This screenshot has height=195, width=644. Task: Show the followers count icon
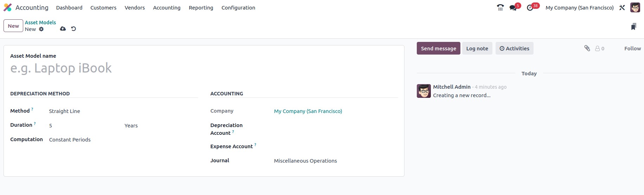pyautogui.click(x=600, y=49)
